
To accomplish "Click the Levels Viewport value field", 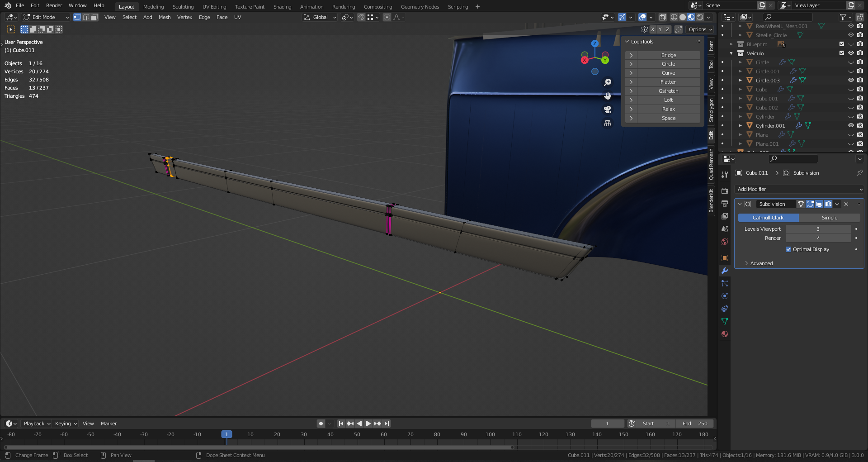I will pos(817,229).
